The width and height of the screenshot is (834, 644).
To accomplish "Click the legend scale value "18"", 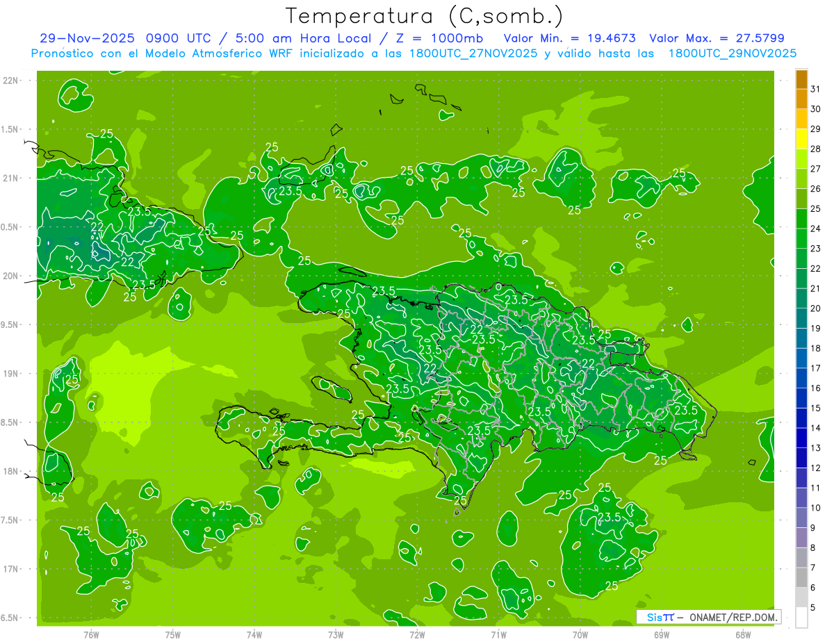I will 815,349.
